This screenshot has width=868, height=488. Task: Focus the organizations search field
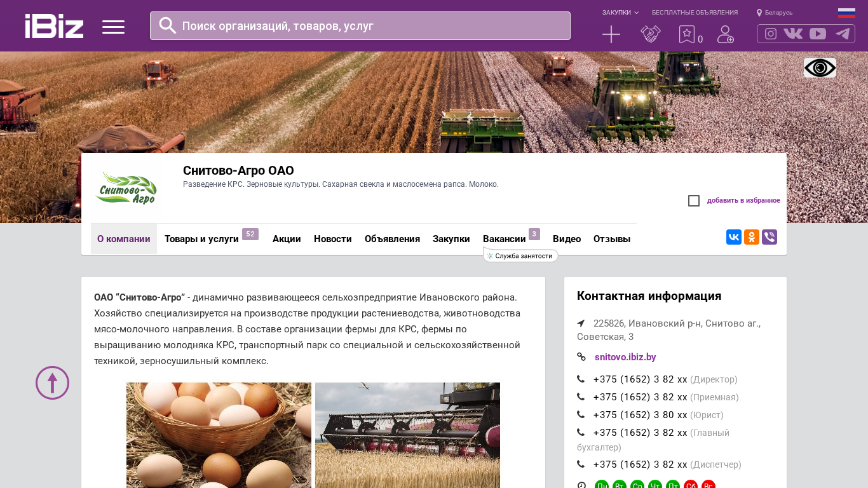click(360, 26)
